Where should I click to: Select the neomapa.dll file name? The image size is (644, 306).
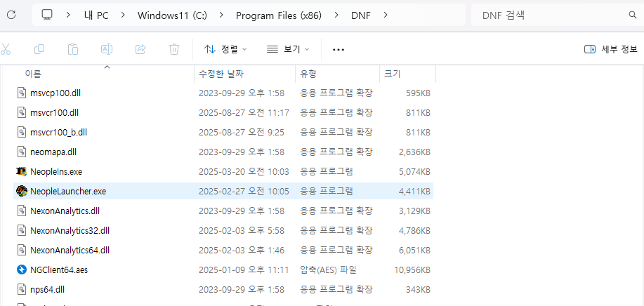tap(53, 152)
